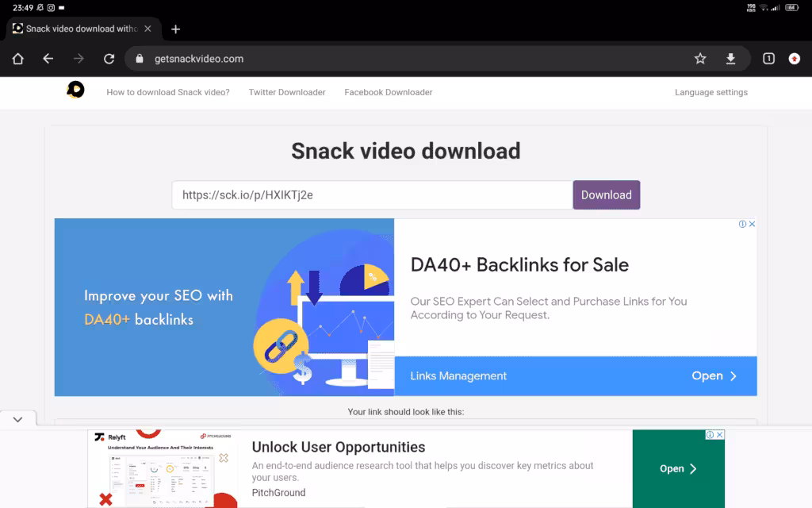The width and height of the screenshot is (812, 508).
Task: Close the bottom PitchGround ad
Action: pyautogui.click(x=720, y=434)
